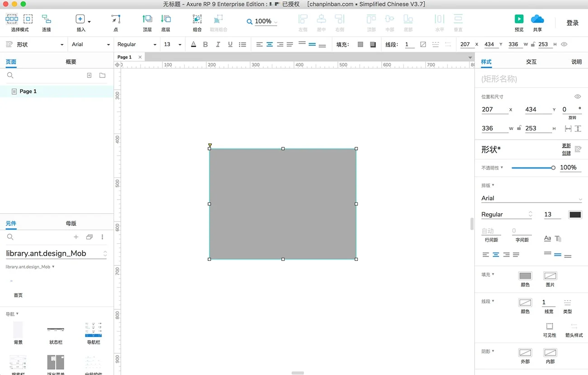Click the Share (共享) cloud icon
The image size is (588, 375).
(x=537, y=19)
